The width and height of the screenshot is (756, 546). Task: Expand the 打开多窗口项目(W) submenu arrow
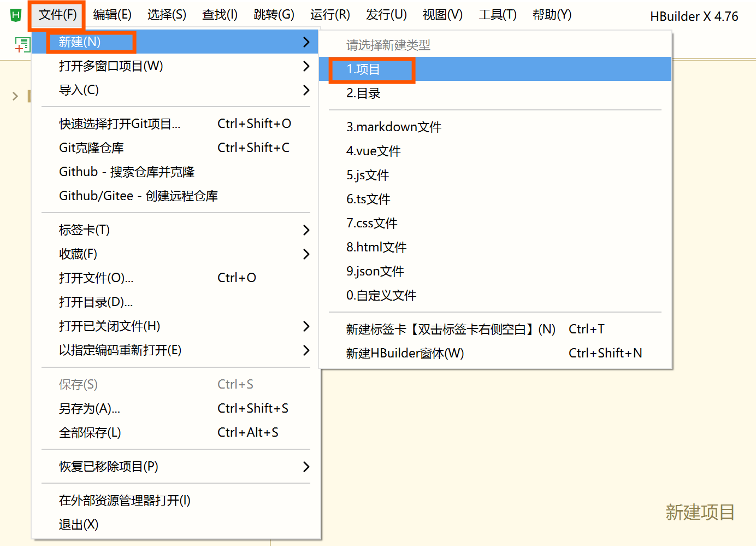click(306, 66)
